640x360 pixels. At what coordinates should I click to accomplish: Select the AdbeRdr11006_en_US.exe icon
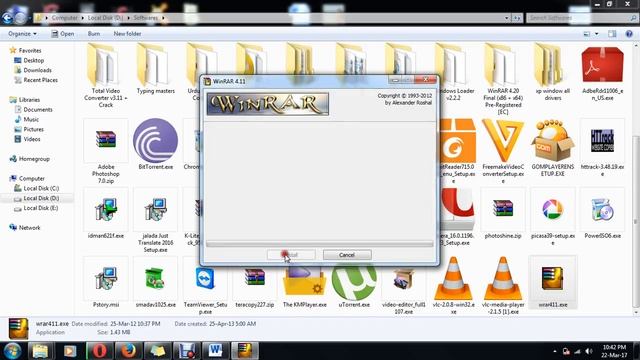pyautogui.click(x=602, y=64)
